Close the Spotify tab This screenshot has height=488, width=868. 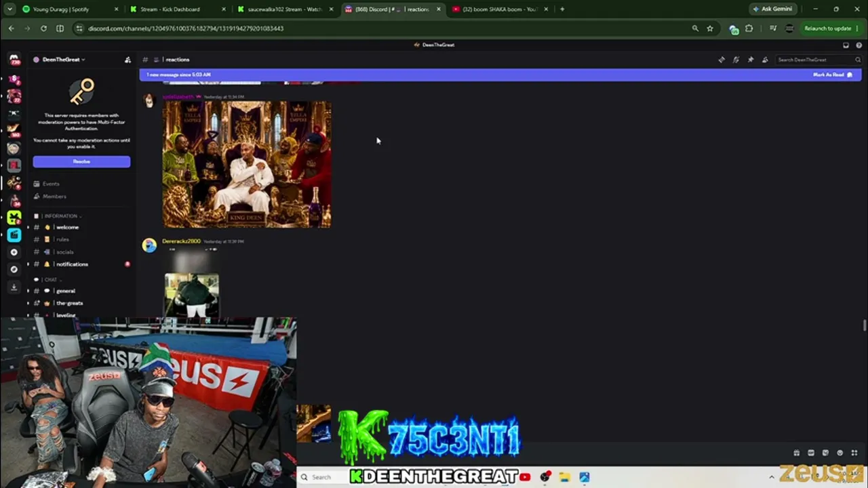point(117,9)
